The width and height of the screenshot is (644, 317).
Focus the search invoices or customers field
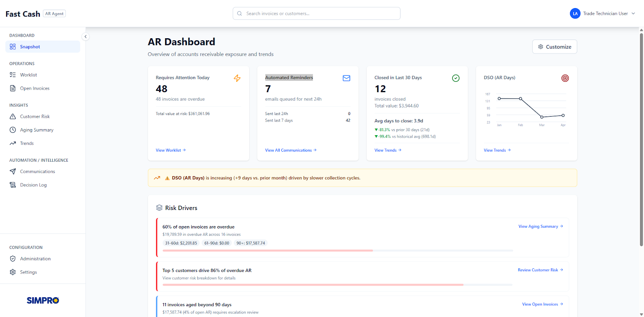point(316,14)
